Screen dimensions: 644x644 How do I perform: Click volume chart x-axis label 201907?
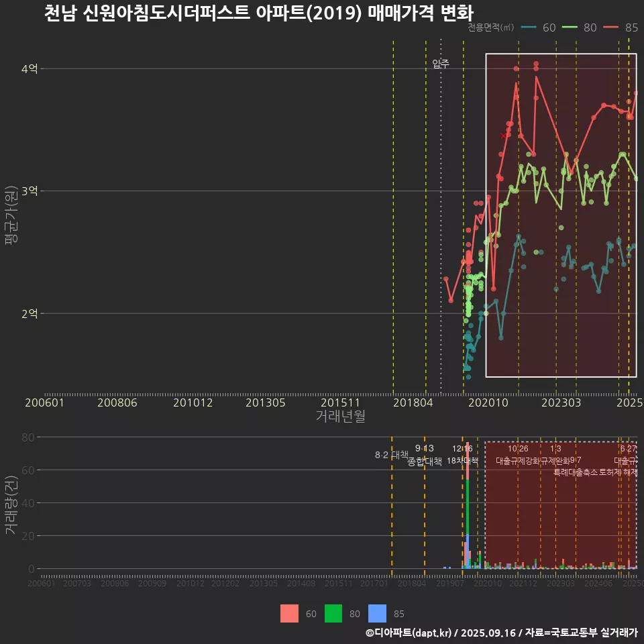[x=449, y=583]
